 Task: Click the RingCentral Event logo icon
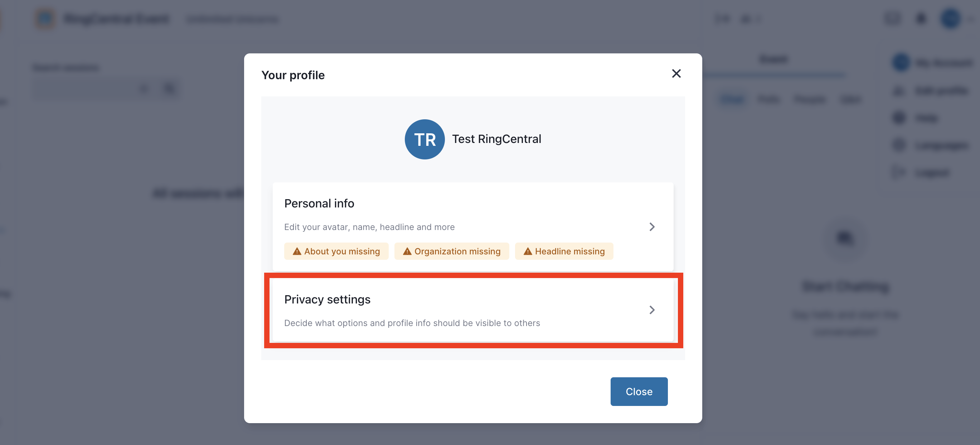pos(45,18)
